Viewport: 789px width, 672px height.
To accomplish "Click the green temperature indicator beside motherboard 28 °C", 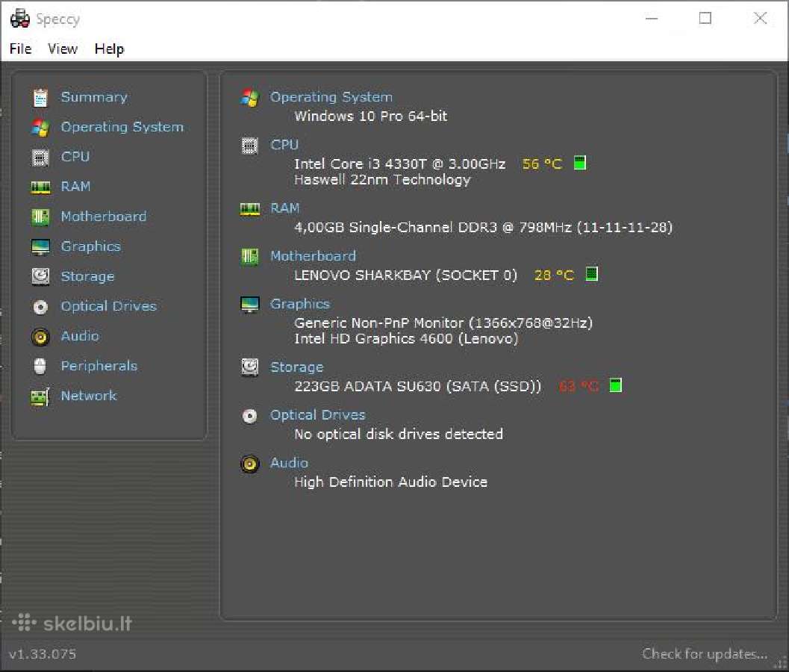I will coord(592,274).
